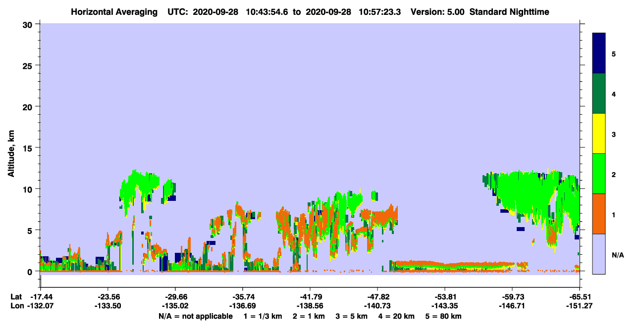
Task: Click the 'Lon' row label
Action: click(16, 306)
